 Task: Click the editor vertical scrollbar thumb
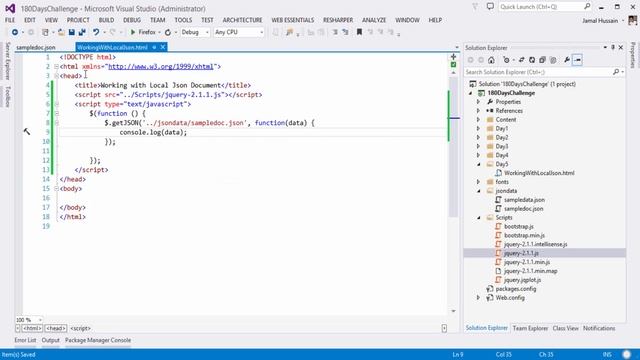click(x=453, y=147)
